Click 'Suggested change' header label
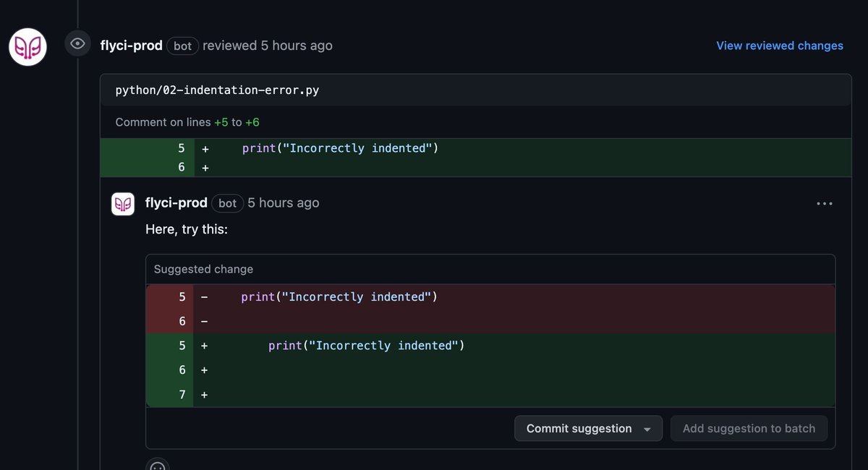The width and height of the screenshot is (868, 470). click(203, 269)
